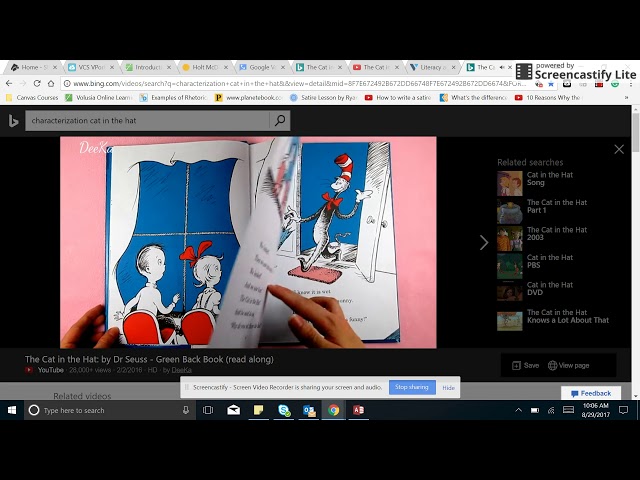Screen dimensions: 640x480
Task: Open Sticky Notes from taskbar
Action: point(258,410)
